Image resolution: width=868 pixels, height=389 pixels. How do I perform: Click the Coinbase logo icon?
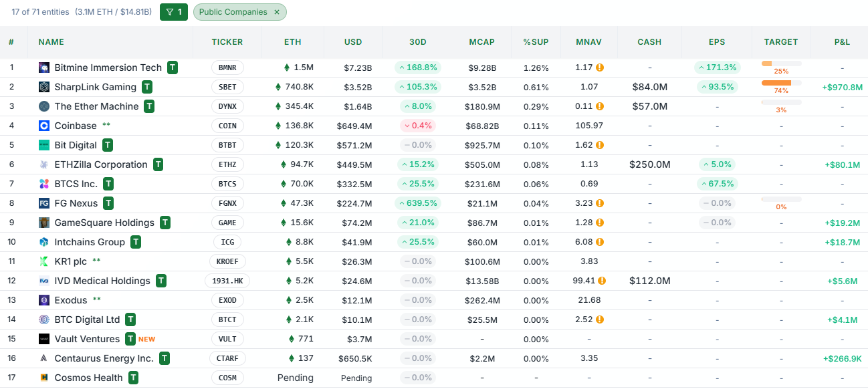[44, 126]
